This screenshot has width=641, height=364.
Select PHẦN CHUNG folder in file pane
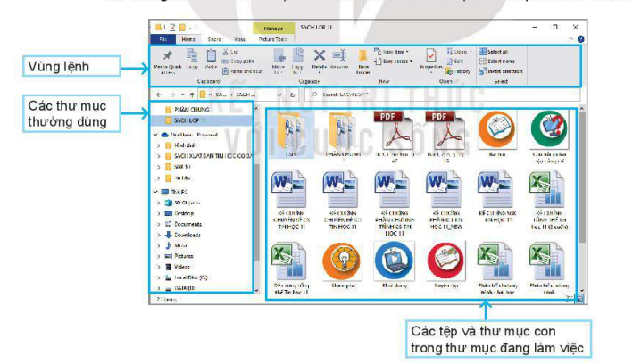point(343,135)
